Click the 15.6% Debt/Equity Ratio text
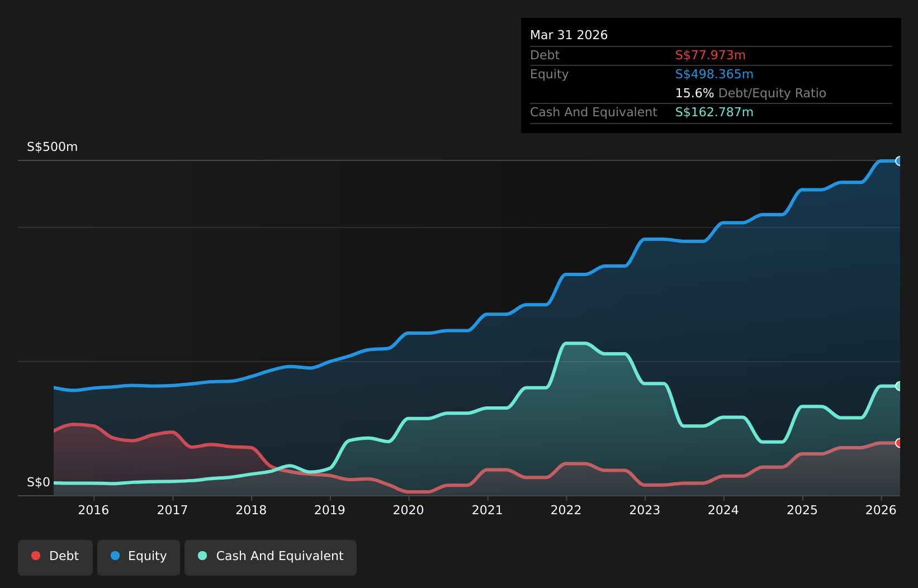Viewport: 918px width, 588px height. click(750, 93)
